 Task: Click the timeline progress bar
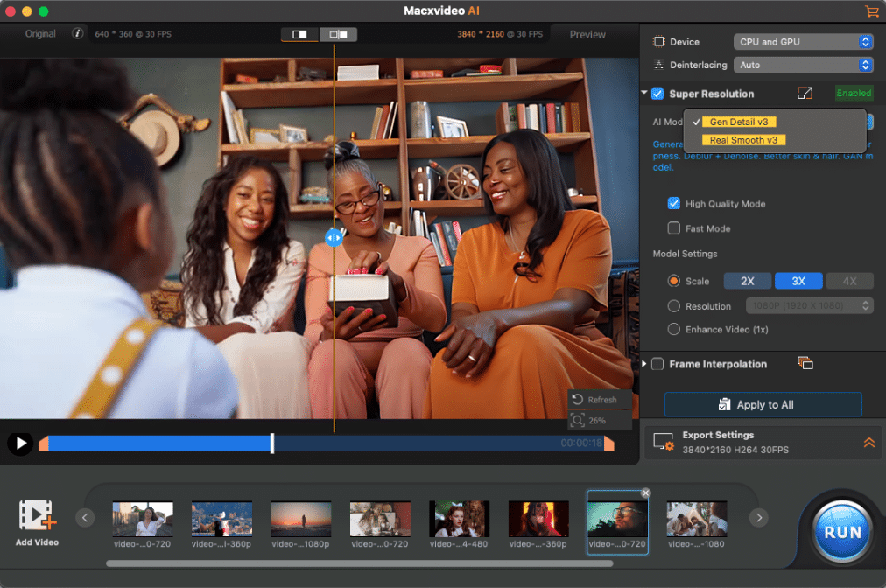tap(326, 444)
